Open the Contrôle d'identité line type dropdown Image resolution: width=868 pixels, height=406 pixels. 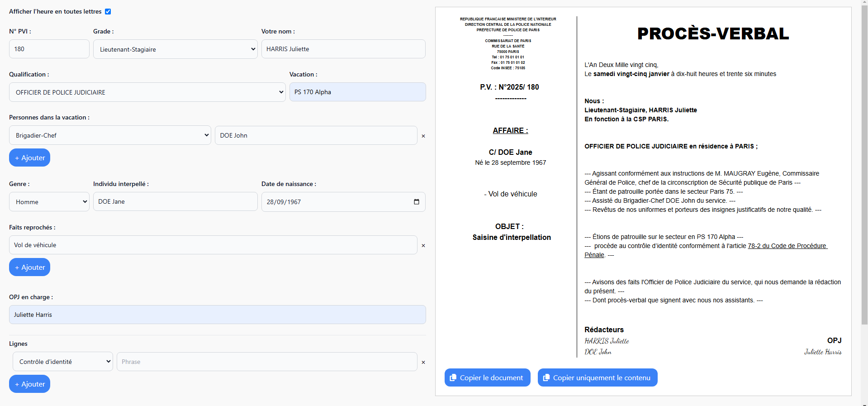click(x=63, y=362)
